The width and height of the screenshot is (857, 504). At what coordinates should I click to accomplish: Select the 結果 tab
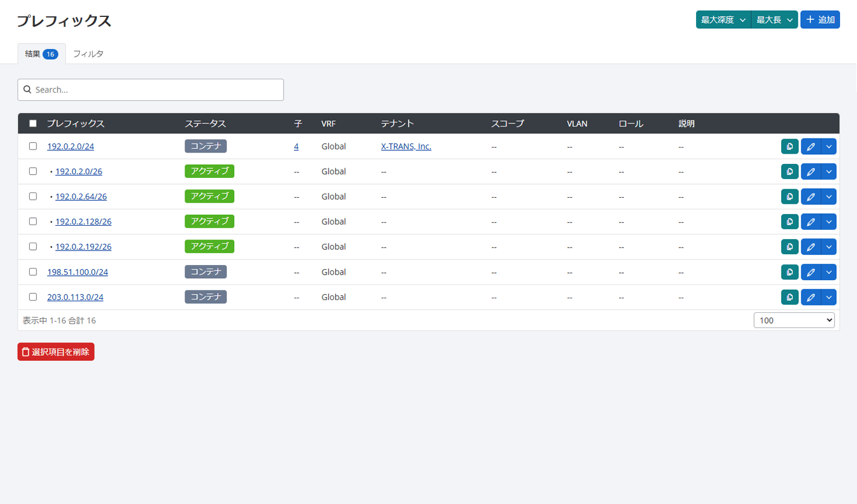pyautogui.click(x=41, y=54)
